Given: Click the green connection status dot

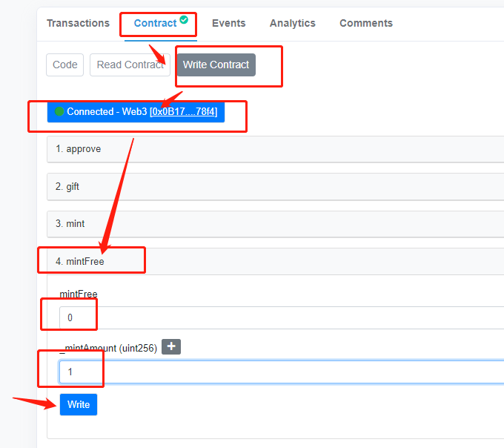Looking at the screenshot, I should click(59, 111).
